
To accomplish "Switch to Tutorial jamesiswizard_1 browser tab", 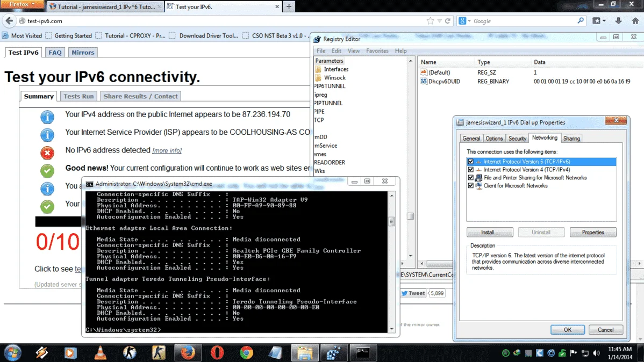I will click(x=105, y=6).
